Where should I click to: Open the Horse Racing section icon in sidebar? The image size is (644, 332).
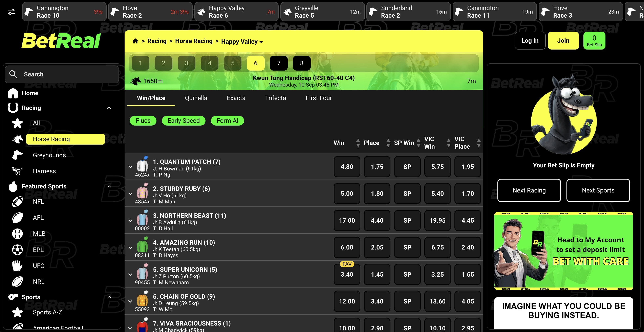pyautogui.click(x=17, y=139)
